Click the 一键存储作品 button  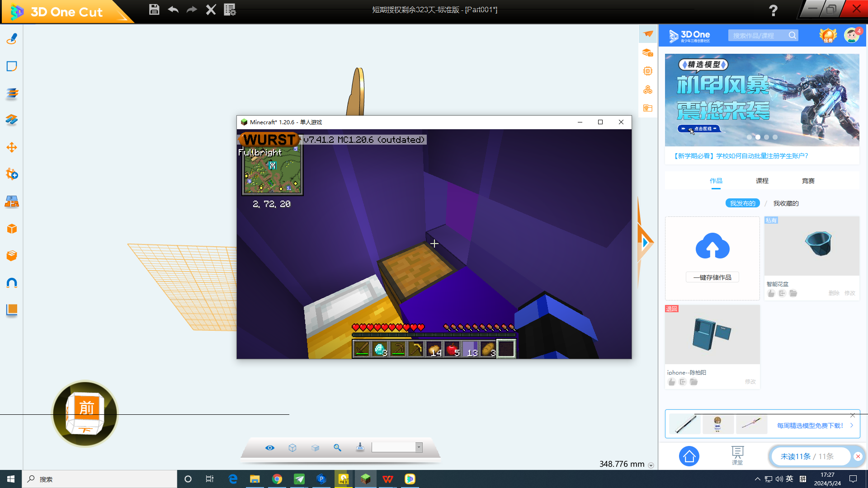[x=712, y=277]
